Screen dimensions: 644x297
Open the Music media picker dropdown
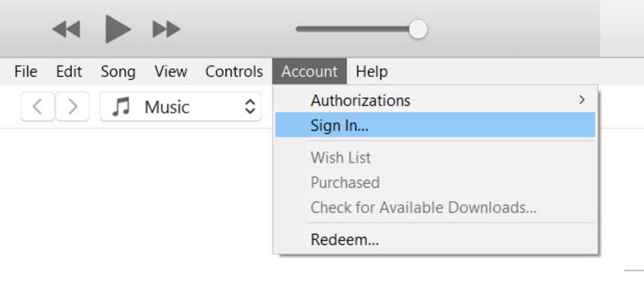(x=180, y=107)
